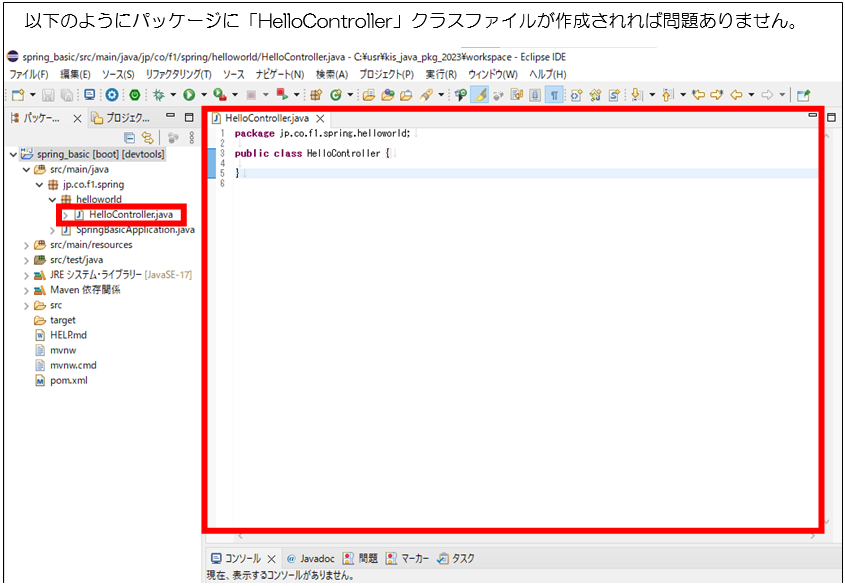Click the Save disk icon in toolbar
This screenshot has width=845, height=586.
[x=49, y=95]
